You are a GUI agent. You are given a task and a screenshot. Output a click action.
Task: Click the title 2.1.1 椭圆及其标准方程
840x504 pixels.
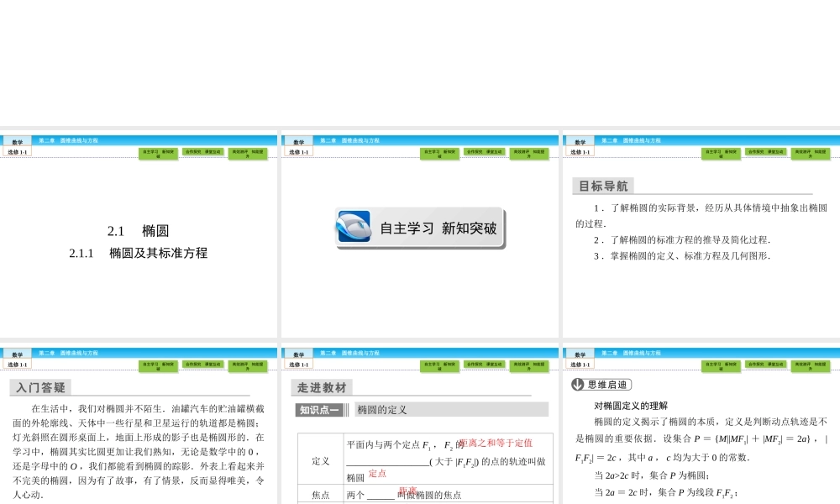click(141, 250)
